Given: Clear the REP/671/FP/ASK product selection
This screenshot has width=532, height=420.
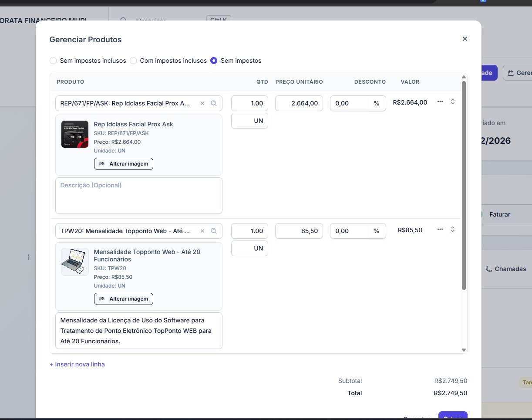Looking at the screenshot, I should pyautogui.click(x=202, y=103).
